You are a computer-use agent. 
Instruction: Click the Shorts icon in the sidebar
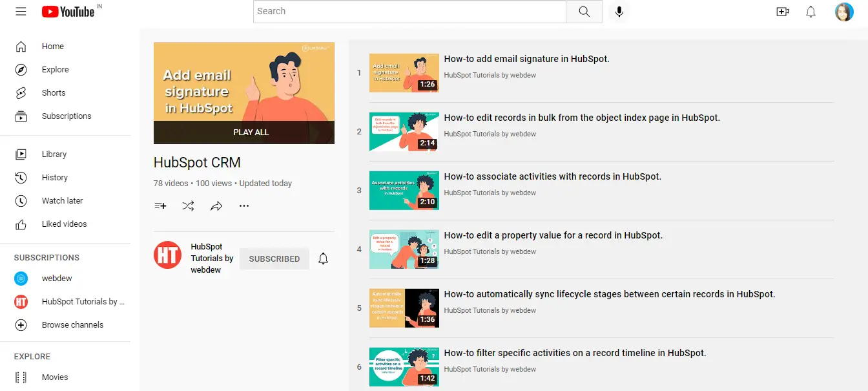(21, 92)
